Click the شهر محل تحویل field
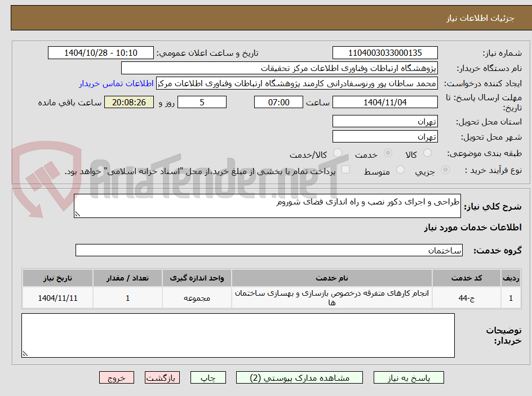This screenshot has height=396, width=532. point(385,137)
